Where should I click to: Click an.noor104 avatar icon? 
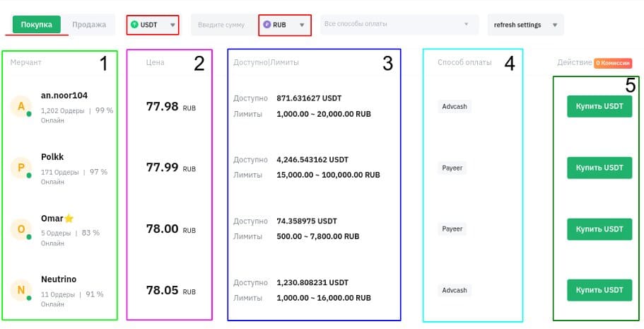[21, 107]
